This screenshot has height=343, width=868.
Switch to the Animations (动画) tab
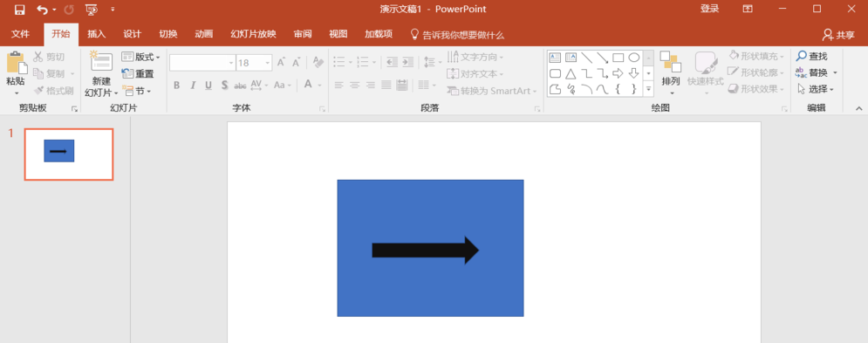(x=204, y=34)
